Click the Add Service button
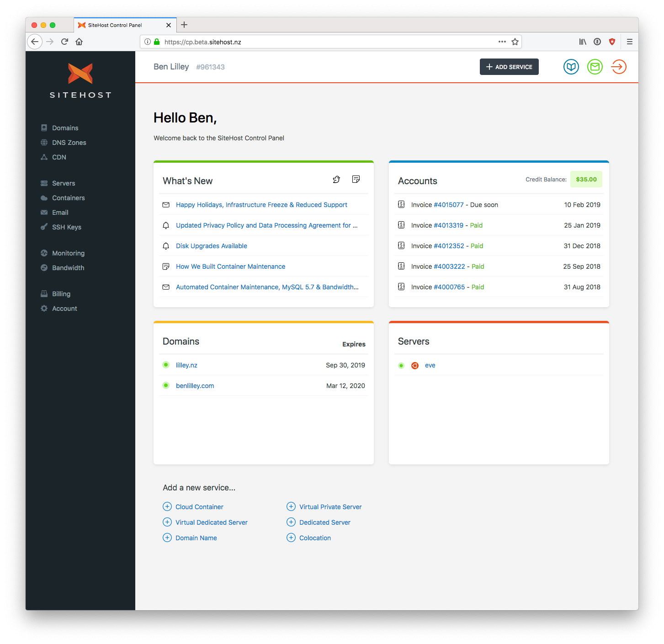 pyautogui.click(x=509, y=67)
